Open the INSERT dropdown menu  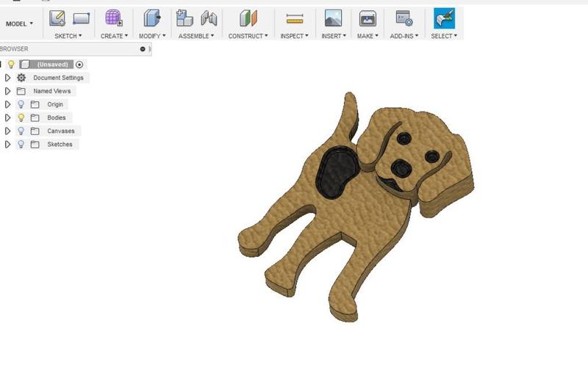[x=334, y=36]
